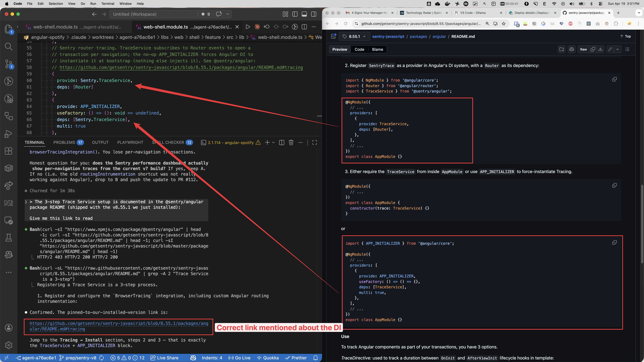Viewport: 644px width, 362px height.
Task: Switch to the PROBLEMS panel tab
Action: pyautogui.click(x=64, y=142)
